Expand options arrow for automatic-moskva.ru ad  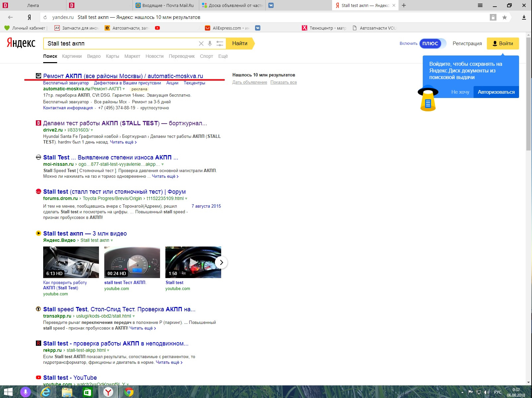tap(124, 89)
